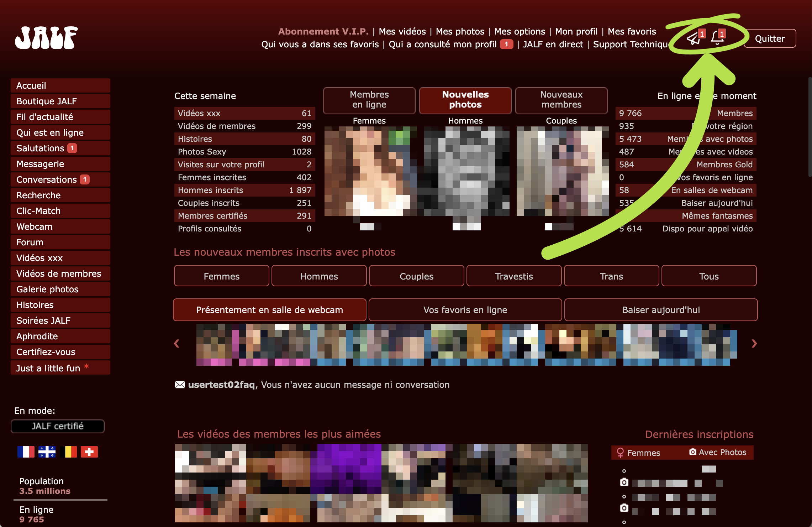Open Qui vous a dans ses favoris
This screenshot has height=527, width=812.
coord(320,44)
